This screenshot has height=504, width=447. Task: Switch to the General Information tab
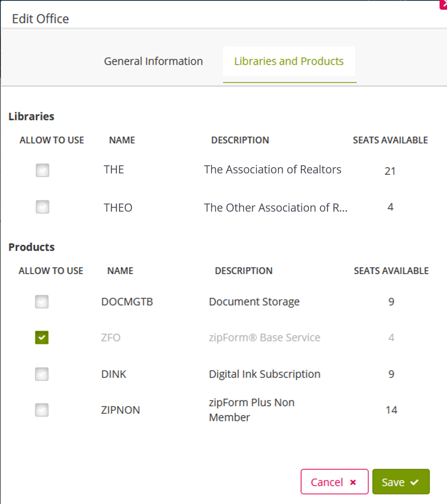[x=153, y=61]
